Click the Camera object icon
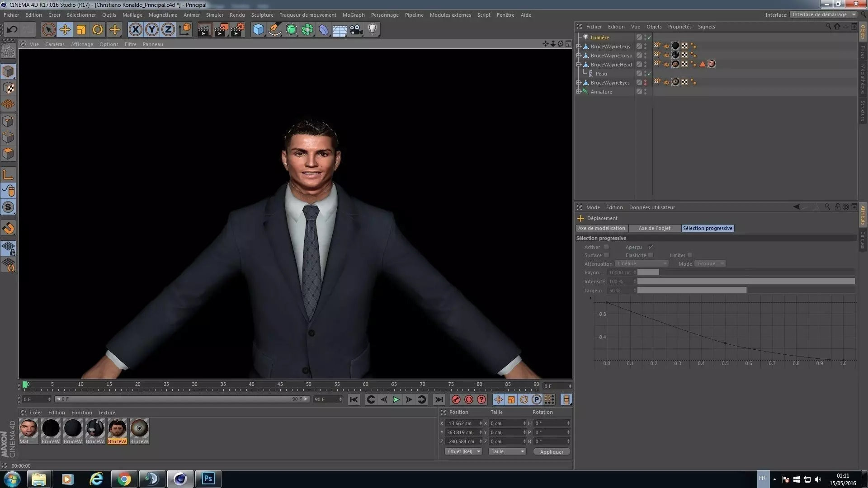 356,30
